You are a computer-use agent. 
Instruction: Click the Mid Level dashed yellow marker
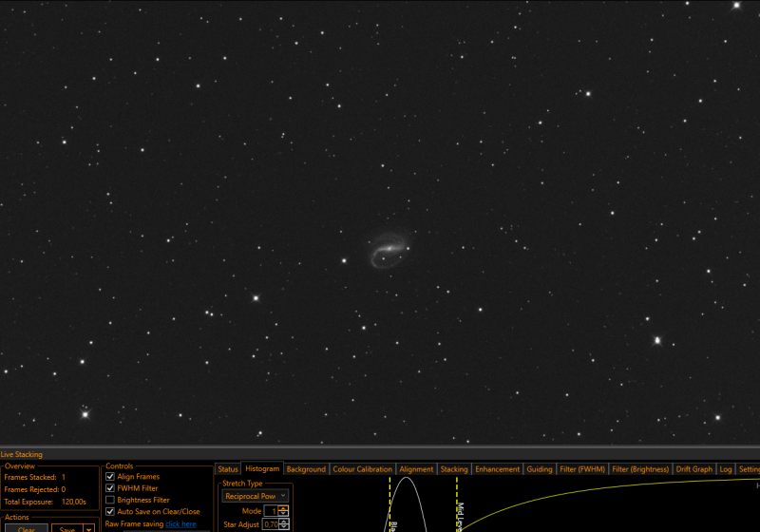457,503
